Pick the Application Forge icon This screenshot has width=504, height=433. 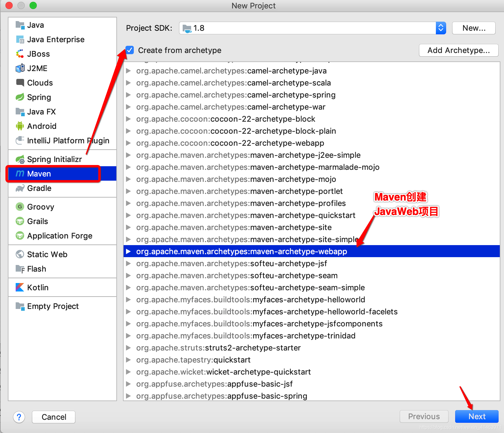click(x=20, y=236)
